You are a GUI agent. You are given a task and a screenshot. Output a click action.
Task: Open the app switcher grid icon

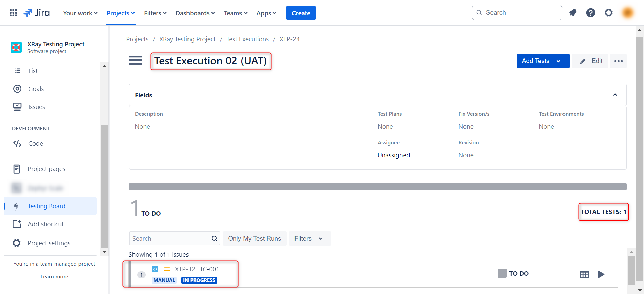pos(13,13)
